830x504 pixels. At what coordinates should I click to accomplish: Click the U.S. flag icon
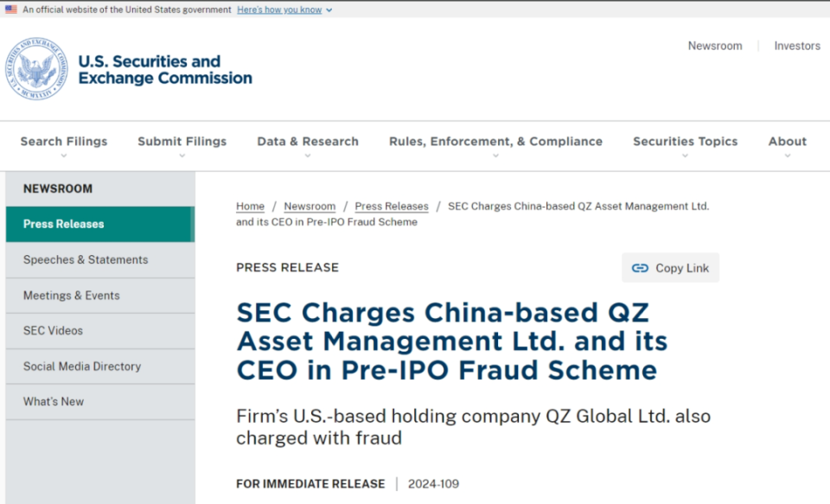pyautogui.click(x=12, y=10)
